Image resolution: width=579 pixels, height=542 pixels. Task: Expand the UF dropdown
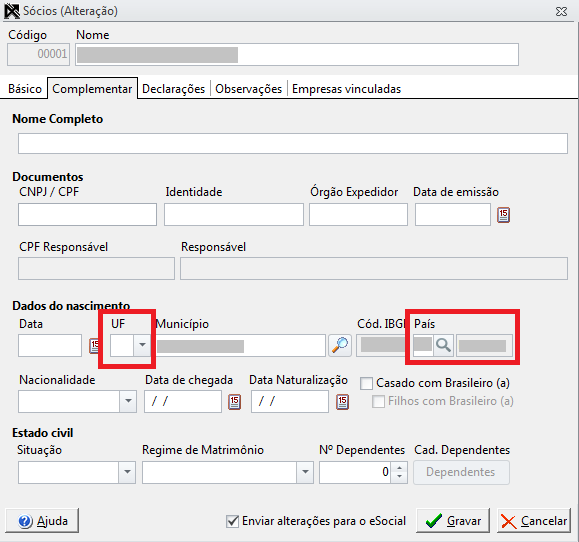tap(142, 345)
